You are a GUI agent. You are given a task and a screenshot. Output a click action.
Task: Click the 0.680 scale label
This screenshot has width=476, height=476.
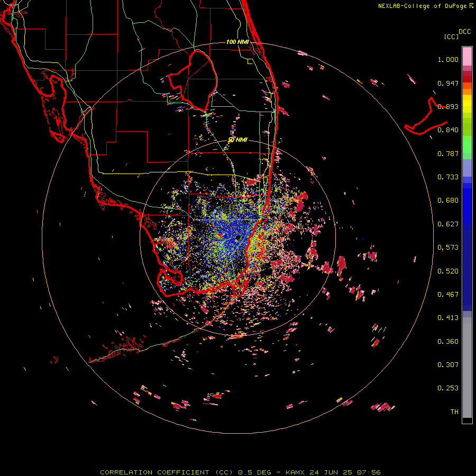click(x=448, y=200)
